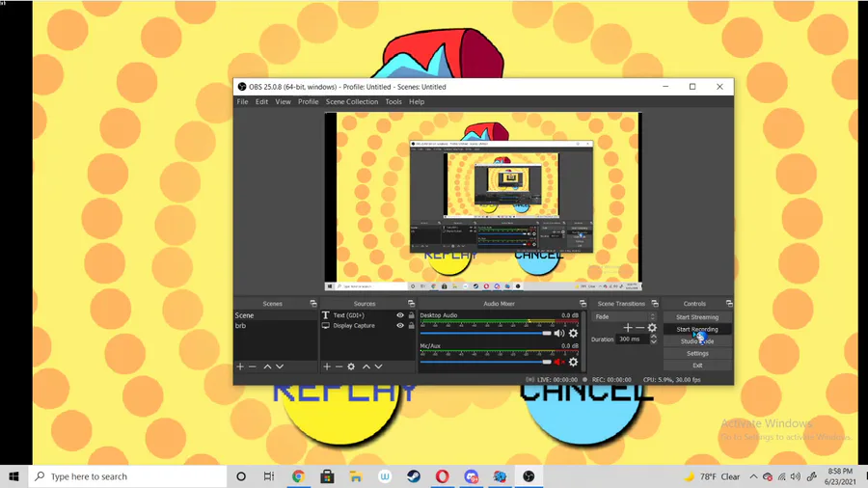Open Steam from the taskbar
This screenshot has height=488, width=868.
point(414,476)
